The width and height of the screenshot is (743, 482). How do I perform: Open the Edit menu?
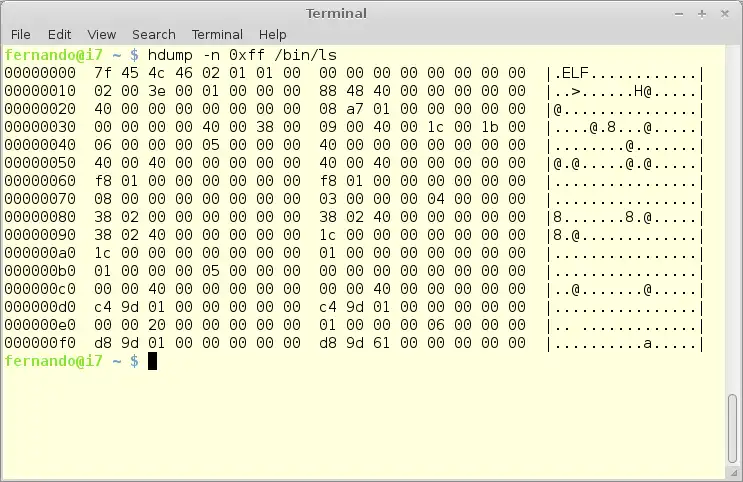point(59,35)
